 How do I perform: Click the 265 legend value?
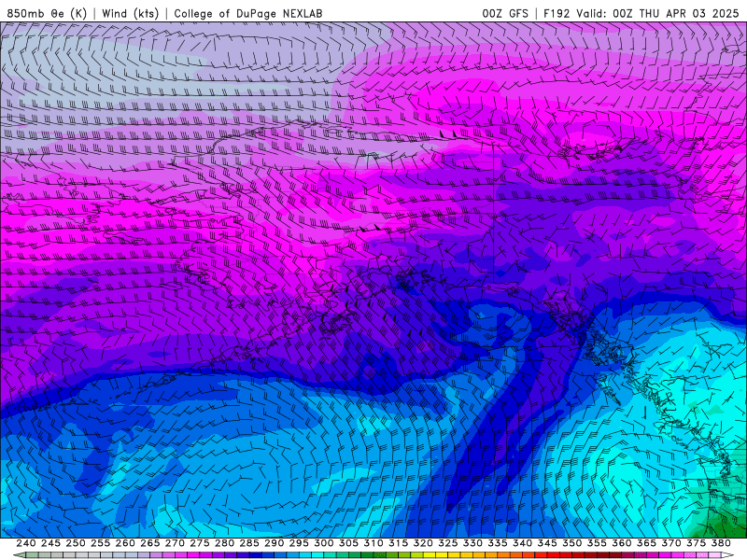click(149, 543)
